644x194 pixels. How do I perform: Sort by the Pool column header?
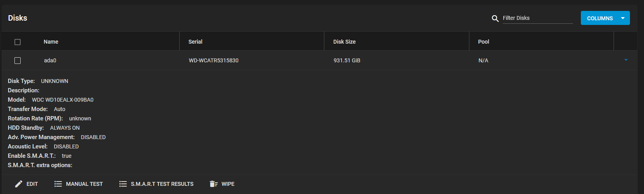pos(483,42)
